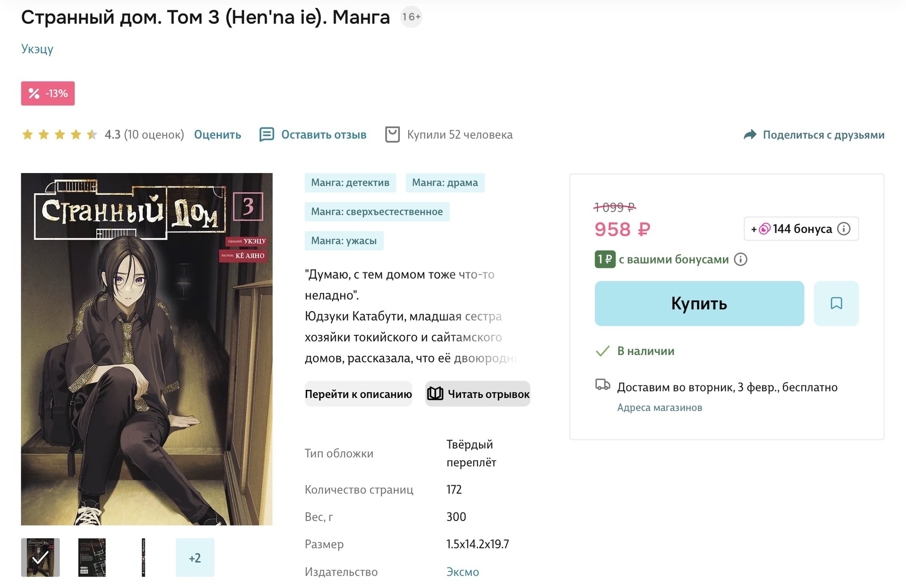Click the info icon beside 144 бонуса
906x588 pixels.
(844, 229)
